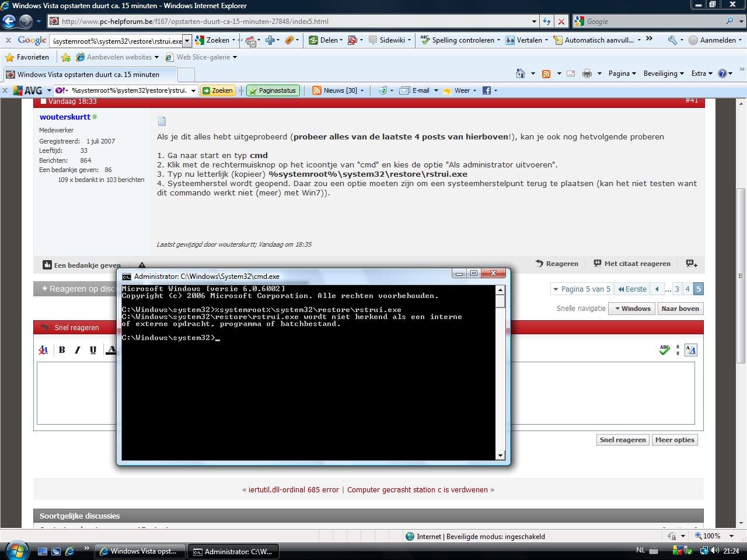The width and height of the screenshot is (747, 560).
Task: Open the Home page icon in command bar
Action: tap(521, 73)
